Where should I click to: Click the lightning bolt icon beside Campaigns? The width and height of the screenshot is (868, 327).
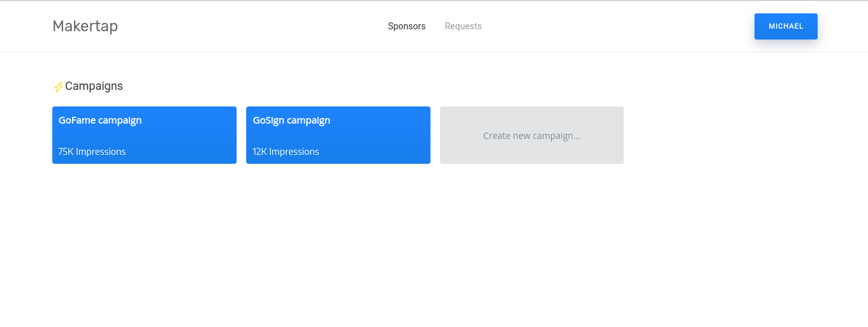click(59, 87)
